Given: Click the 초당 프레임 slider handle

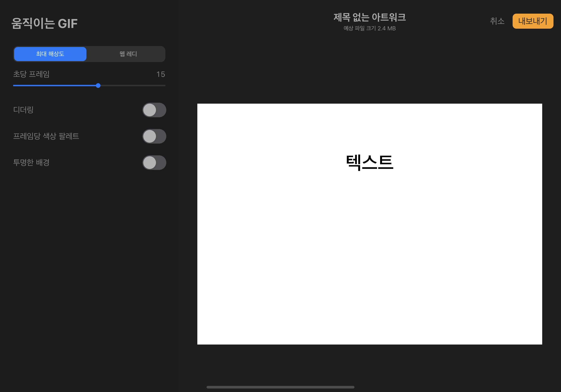Looking at the screenshot, I should [98, 86].
